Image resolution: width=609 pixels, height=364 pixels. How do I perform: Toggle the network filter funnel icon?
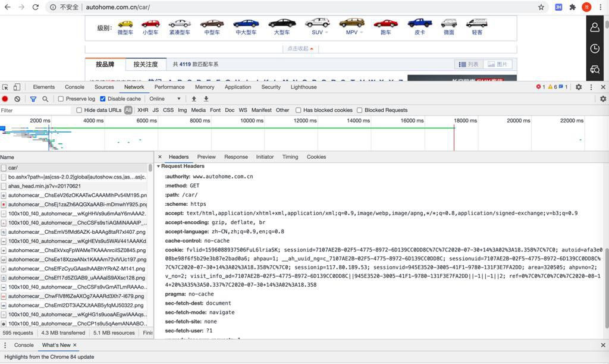(33, 99)
